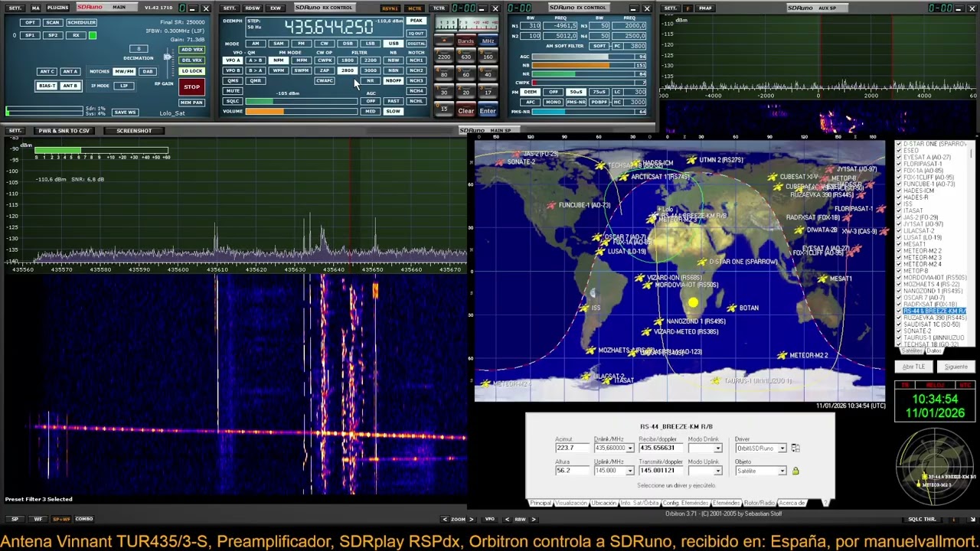Click the Siguiente button
Screen dimensions: 980x551
(955, 367)
